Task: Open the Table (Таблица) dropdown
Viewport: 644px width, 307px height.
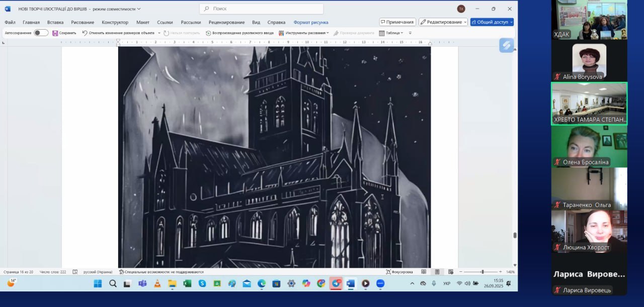Action: click(391, 33)
